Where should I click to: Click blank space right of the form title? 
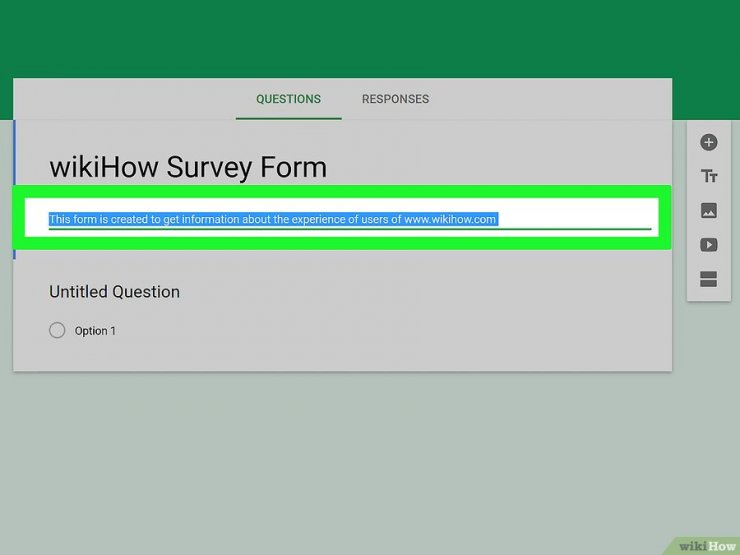tap(500, 167)
